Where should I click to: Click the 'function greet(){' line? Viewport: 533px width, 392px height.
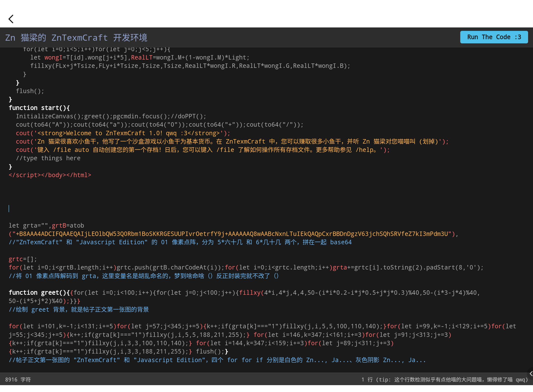(x=244, y=293)
